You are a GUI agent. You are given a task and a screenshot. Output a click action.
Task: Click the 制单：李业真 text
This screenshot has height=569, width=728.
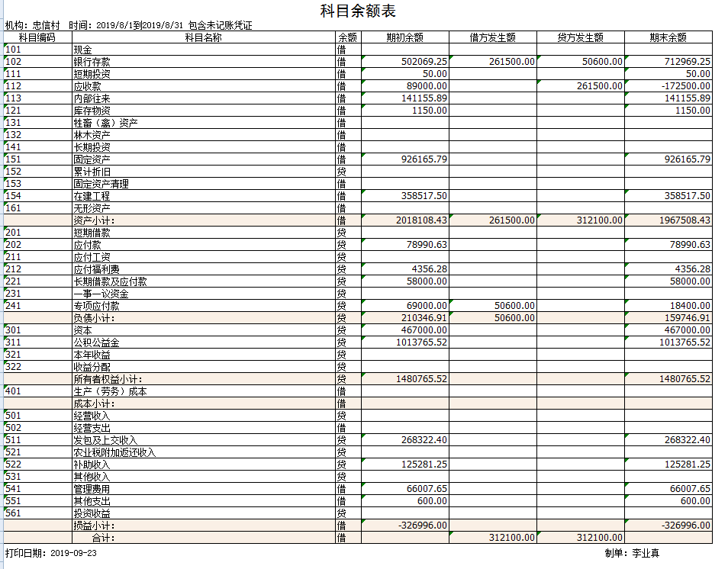tap(632, 553)
